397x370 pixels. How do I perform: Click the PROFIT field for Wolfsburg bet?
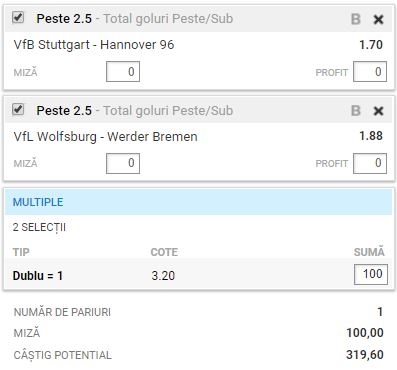click(x=370, y=163)
